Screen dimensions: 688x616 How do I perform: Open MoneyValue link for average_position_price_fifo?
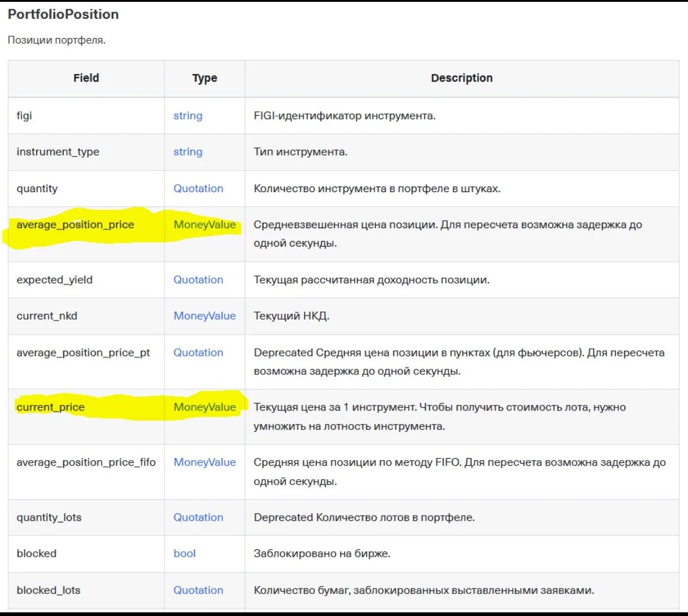coord(205,462)
